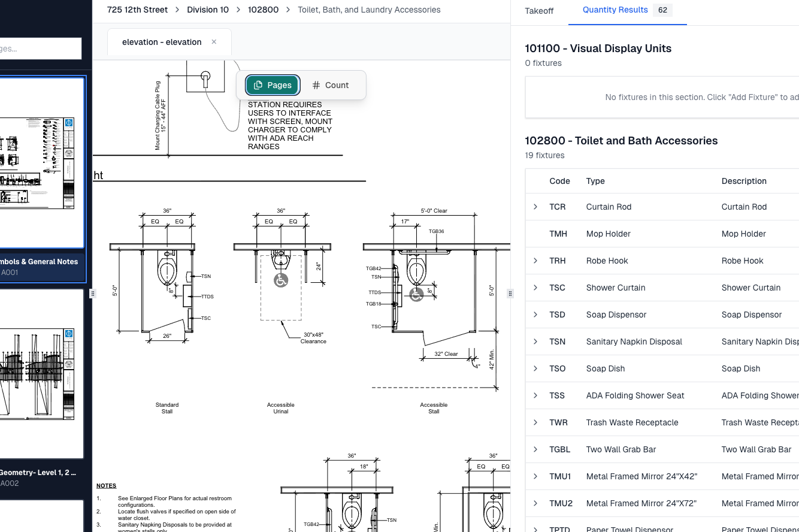The image size is (799, 532).
Task: Select the Quantity Results tab
Action: coord(615,10)
